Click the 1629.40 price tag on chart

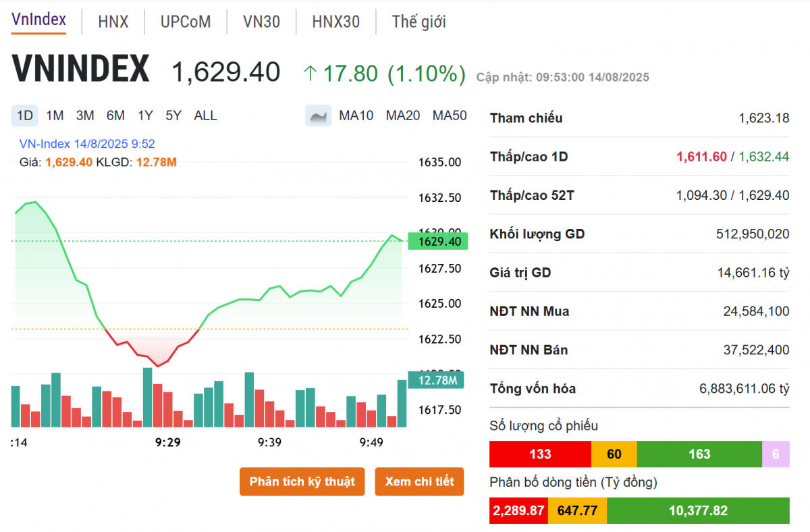coord(438,241)
